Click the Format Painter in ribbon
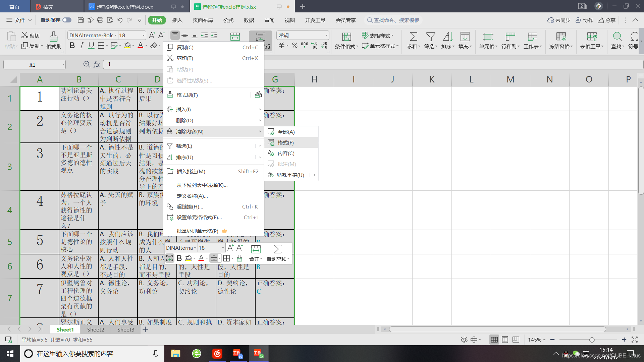The image size is (644, 362). pos(54,40)
